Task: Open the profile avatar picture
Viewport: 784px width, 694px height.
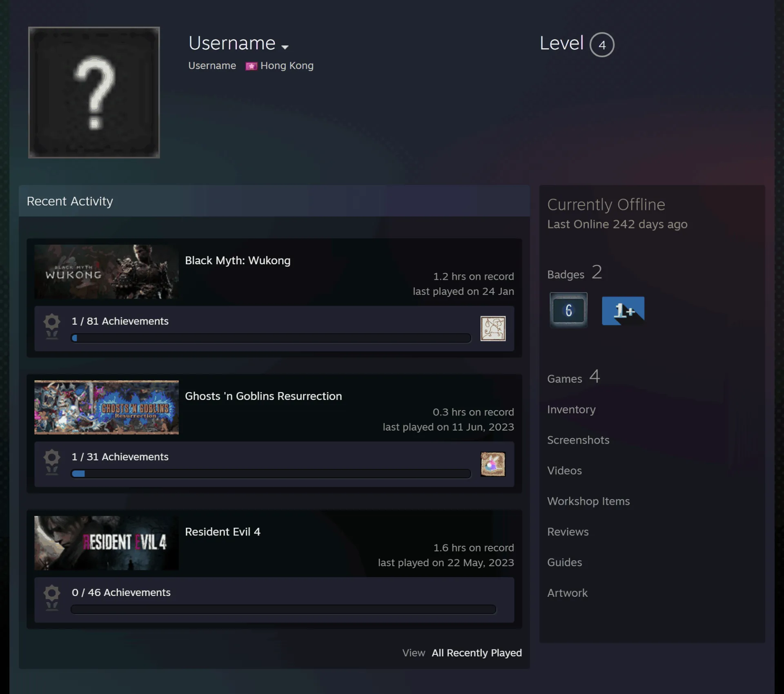Action: pos(94,92)
